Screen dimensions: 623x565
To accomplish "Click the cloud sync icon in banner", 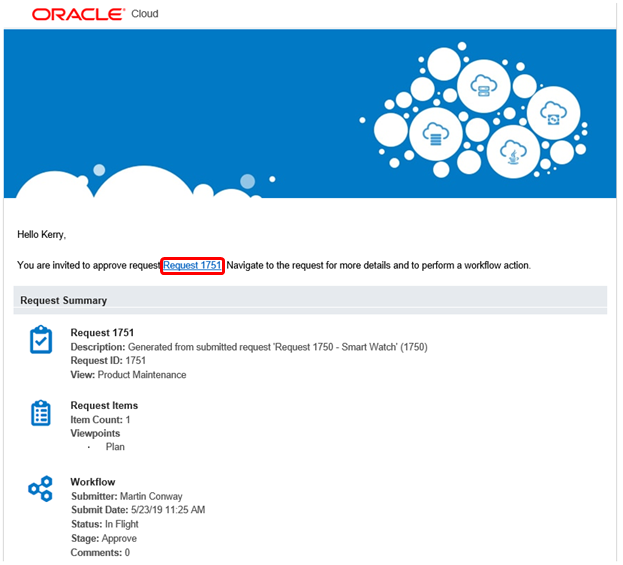I will (553, 113).
